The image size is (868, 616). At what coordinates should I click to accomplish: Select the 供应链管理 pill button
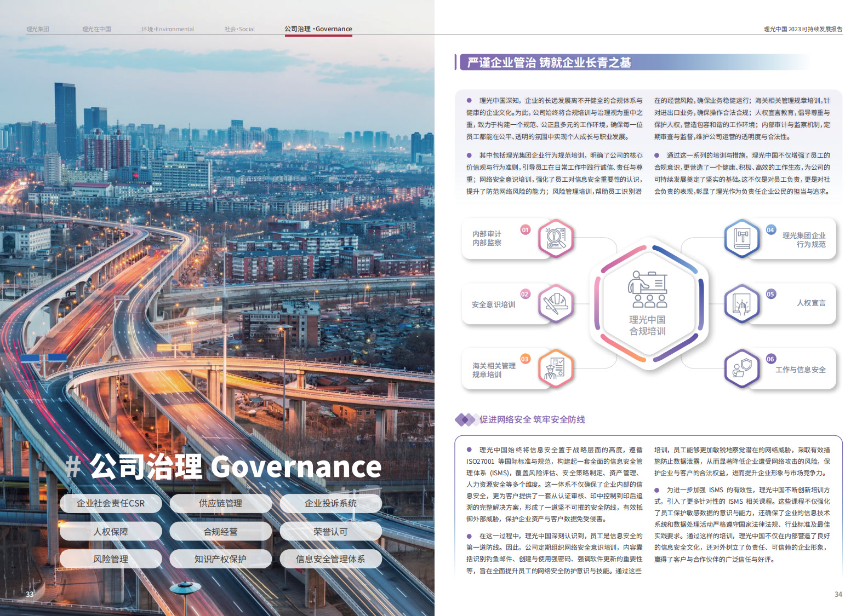(220, 503)
